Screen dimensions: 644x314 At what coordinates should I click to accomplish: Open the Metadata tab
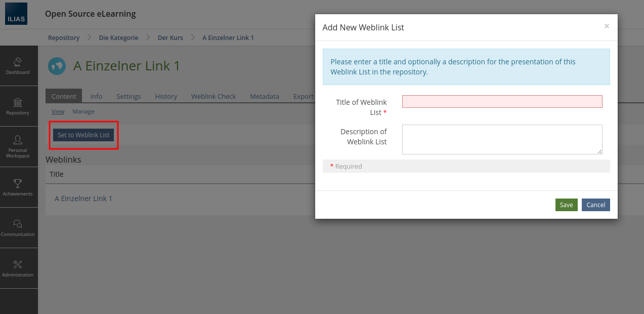(264, 96)
